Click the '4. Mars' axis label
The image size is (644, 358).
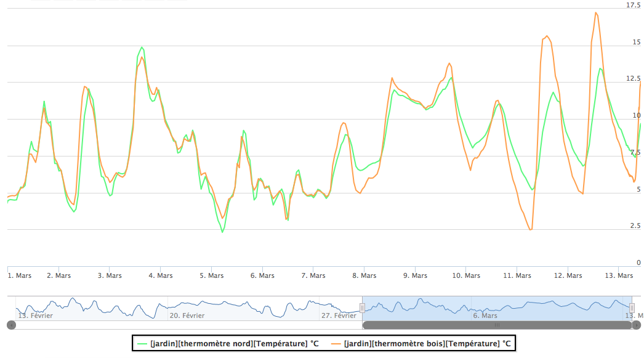pyautogui.click(x=161, y=275)
